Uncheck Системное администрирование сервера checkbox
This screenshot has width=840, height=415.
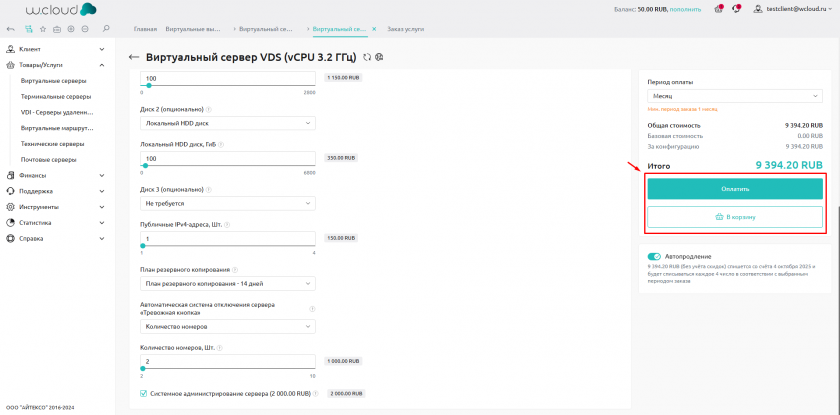pos(145,393)
